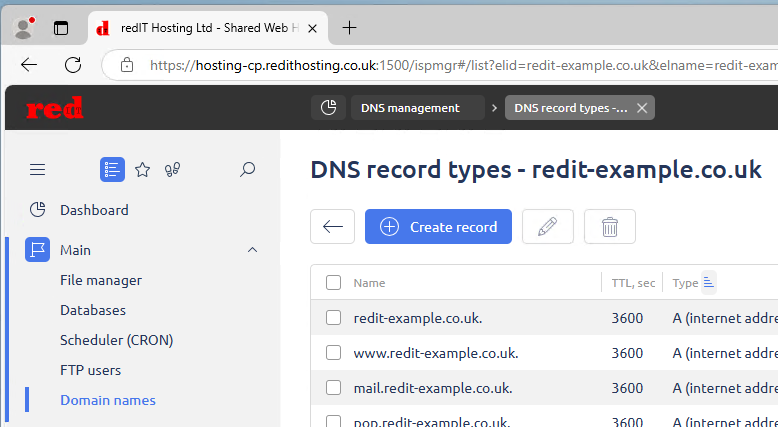Edit record with pencil icon
The width and height of the screenshot is (778, 427).
coord(548,227)
